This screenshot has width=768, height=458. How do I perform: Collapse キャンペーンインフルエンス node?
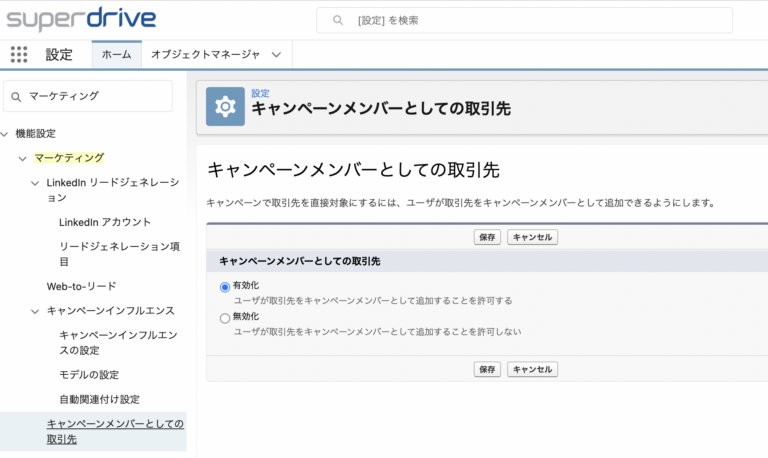click(x=35, y=311)
